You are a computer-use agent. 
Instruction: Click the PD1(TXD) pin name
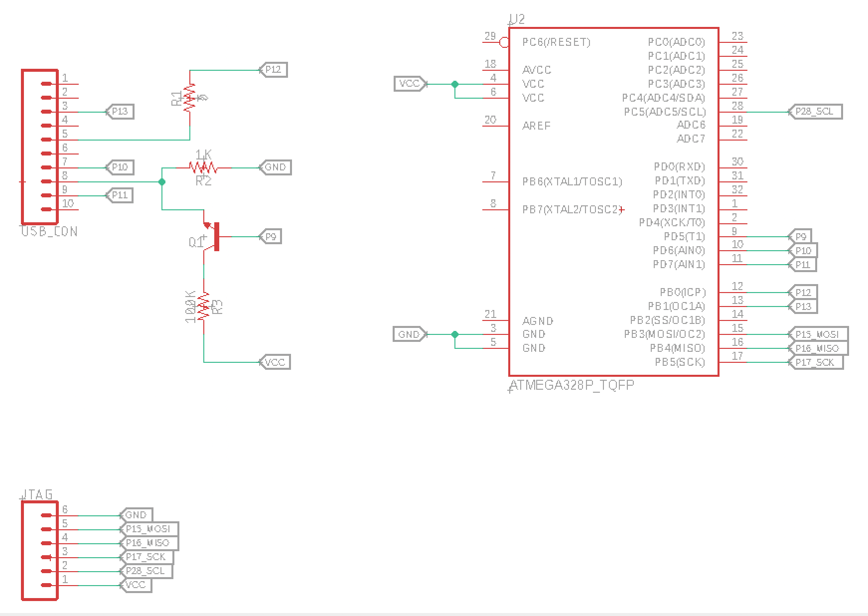(680, 181)
